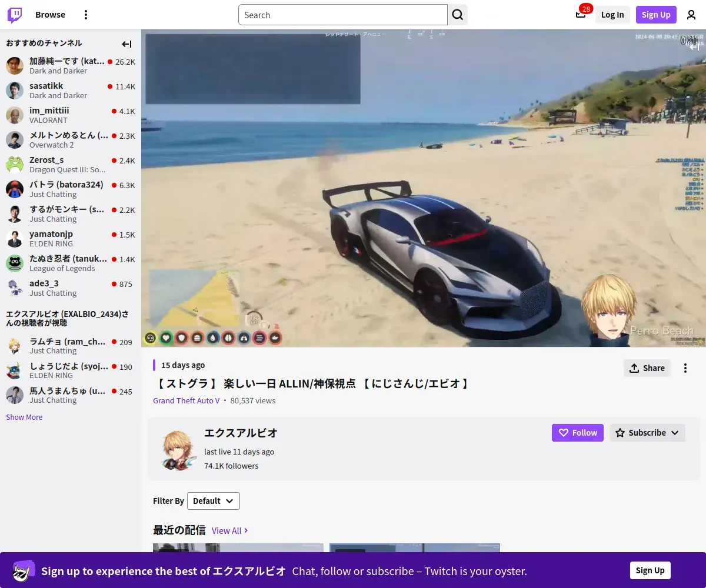
Task: Open the Browse page
Action: (50, 15)
